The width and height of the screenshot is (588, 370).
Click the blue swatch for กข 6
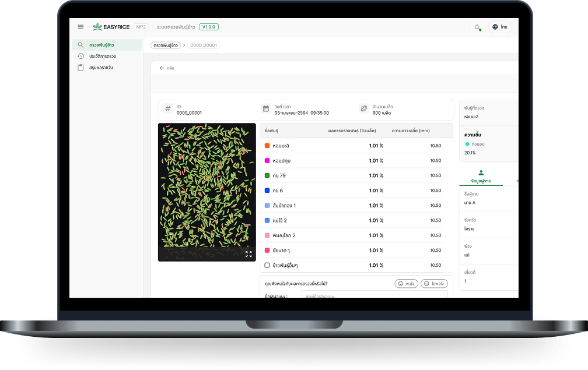[x=267, y=191]
